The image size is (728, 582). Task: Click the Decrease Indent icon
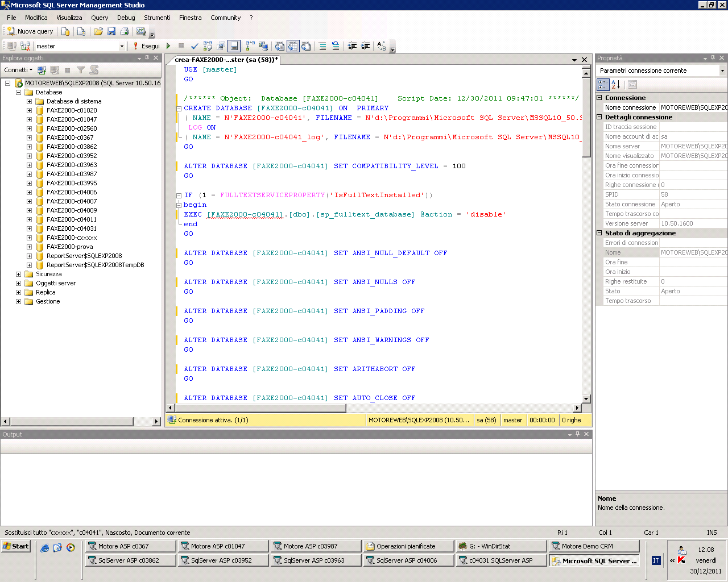(352, 46)
